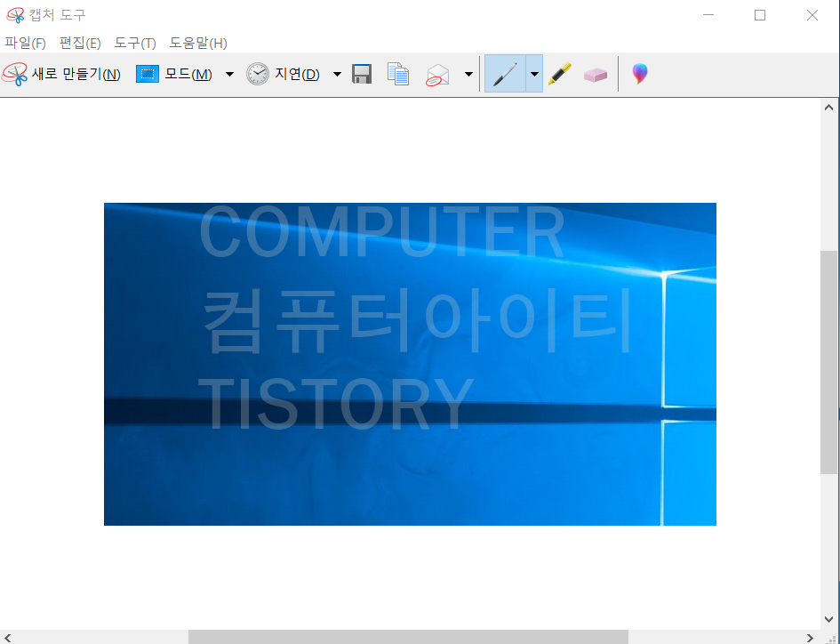This screenshot has width=840, height=644.
Task: Open the 도움말(H) menu
Action: 198,43
